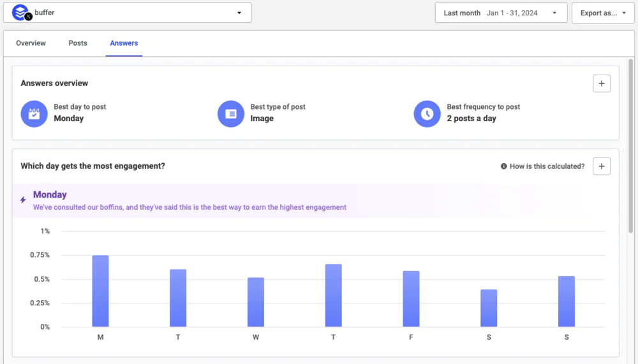This screenshot has height=364, width=638.
Task: Click the plus button beside How is this calculated
Action: point(602,166)
